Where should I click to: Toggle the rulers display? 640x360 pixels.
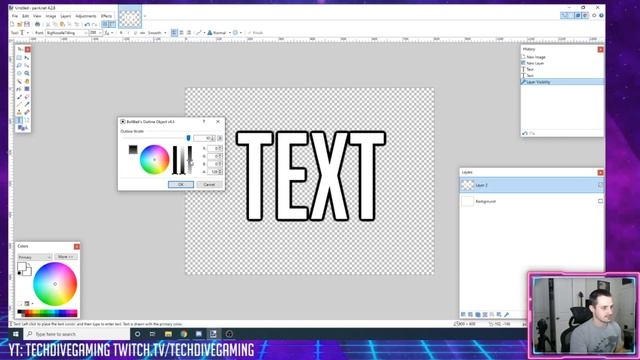[112, 24]
